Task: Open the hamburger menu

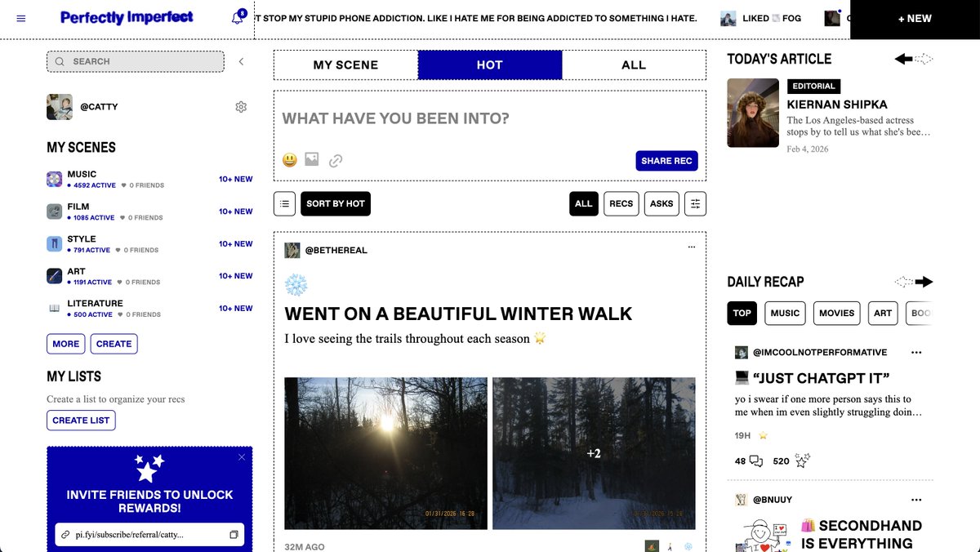Action: pos(21,18)
